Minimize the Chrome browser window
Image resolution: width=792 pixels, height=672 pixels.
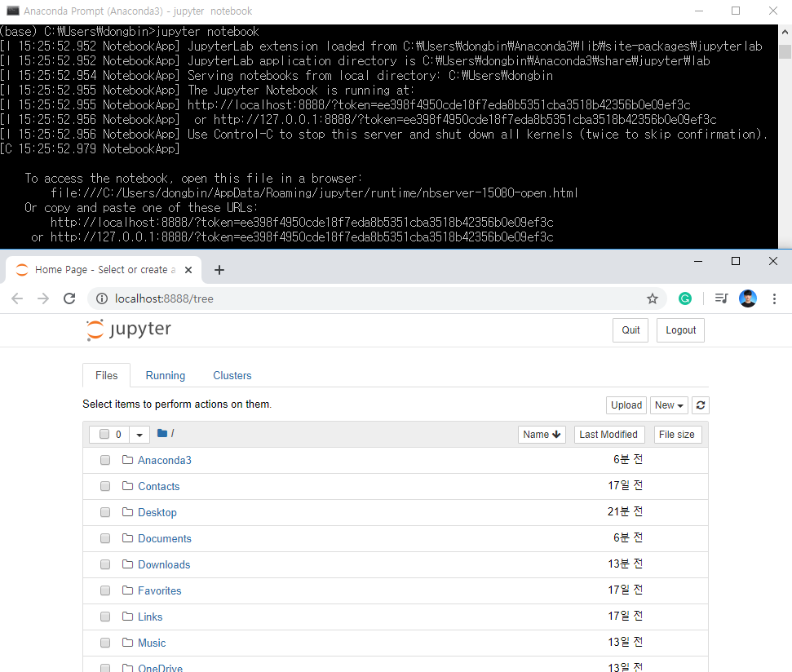(698, 261)
